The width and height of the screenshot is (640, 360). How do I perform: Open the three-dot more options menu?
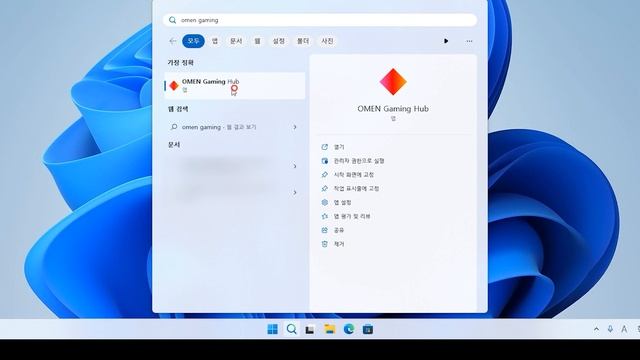[469, 41]
